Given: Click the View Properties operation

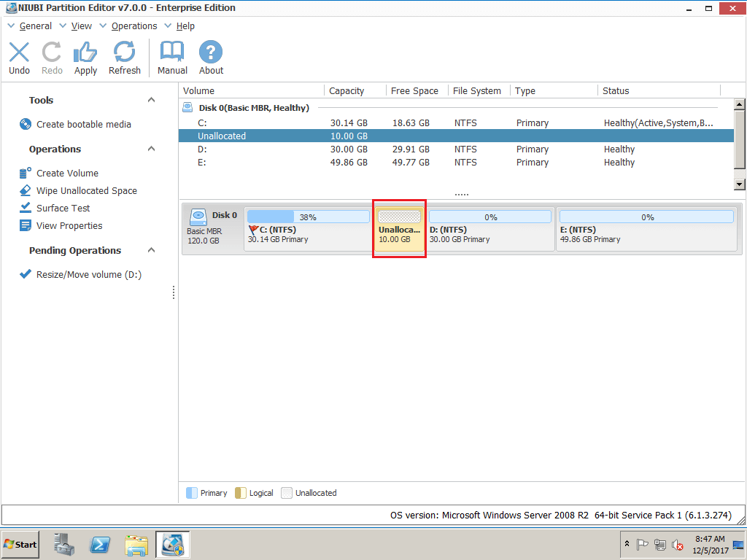Looking at the screenshot, I should (69, 226).
